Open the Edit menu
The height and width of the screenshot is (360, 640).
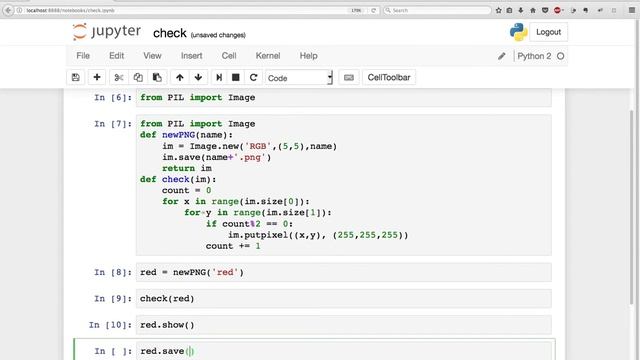(116, 56)
